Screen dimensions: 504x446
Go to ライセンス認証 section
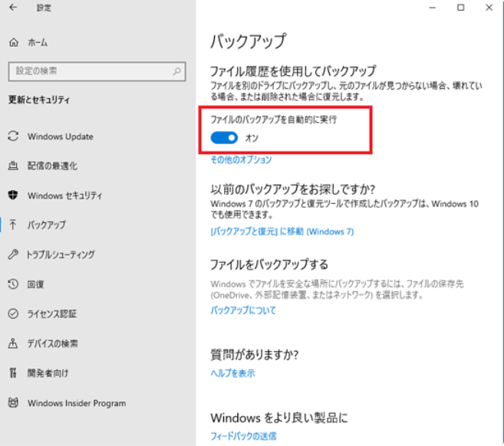[x=52, y=313]
